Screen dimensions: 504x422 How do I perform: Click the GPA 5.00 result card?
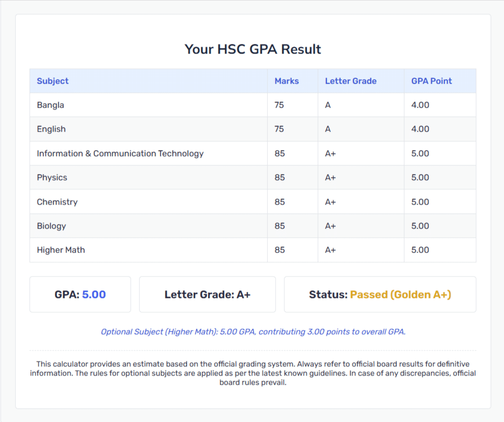[81, 294]
